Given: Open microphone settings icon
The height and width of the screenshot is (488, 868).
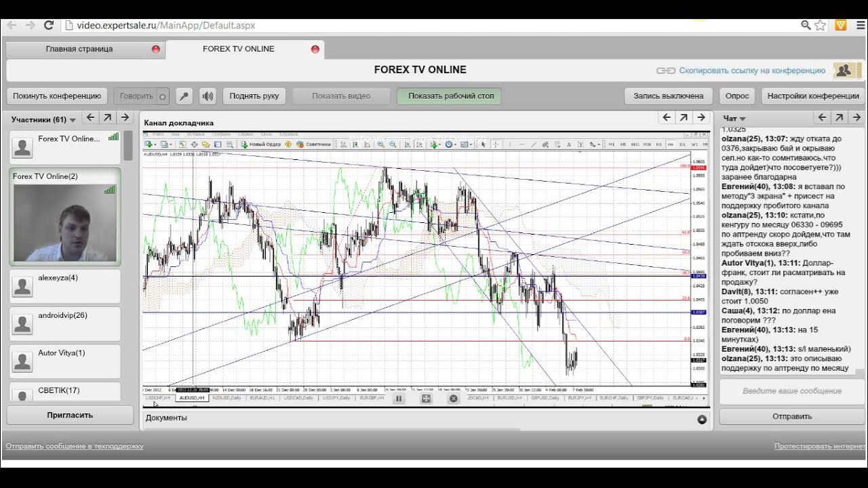Looking at the screenshot, I should [184, 96].
